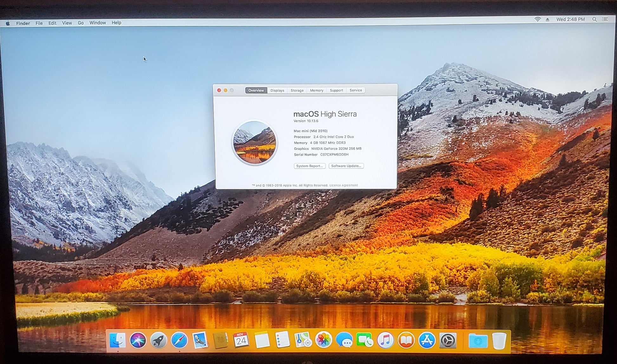Click the Serial Number value text
617x364 pixels.
click(334, 155)
